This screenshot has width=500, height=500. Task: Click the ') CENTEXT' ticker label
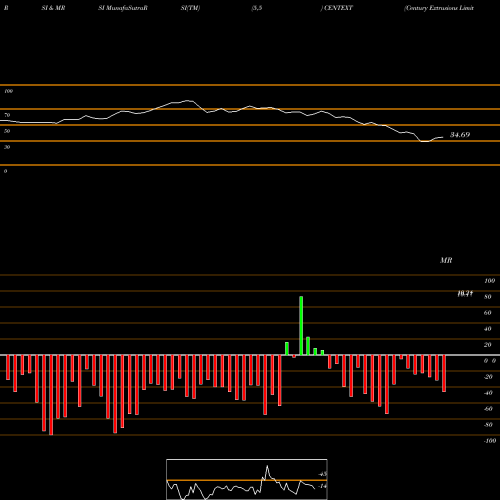coord(336,8)
